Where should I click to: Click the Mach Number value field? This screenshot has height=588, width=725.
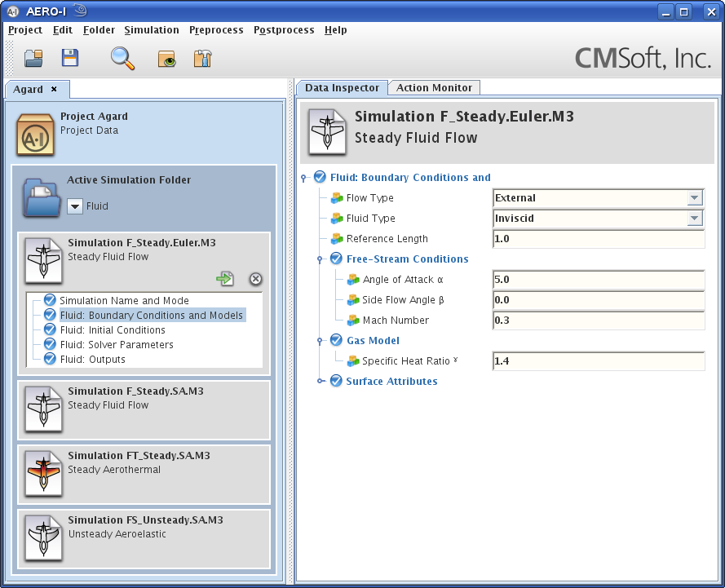coord(599,321)
